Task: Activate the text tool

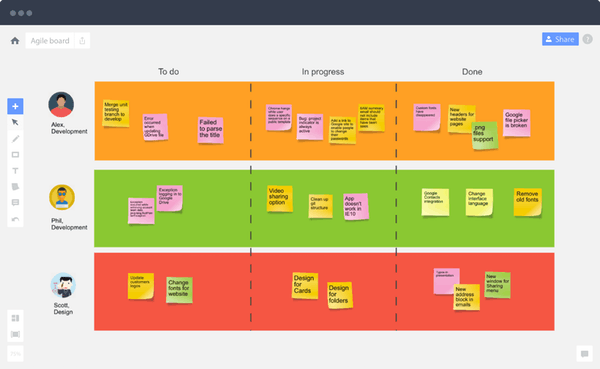Action: (x=15, y=171)
